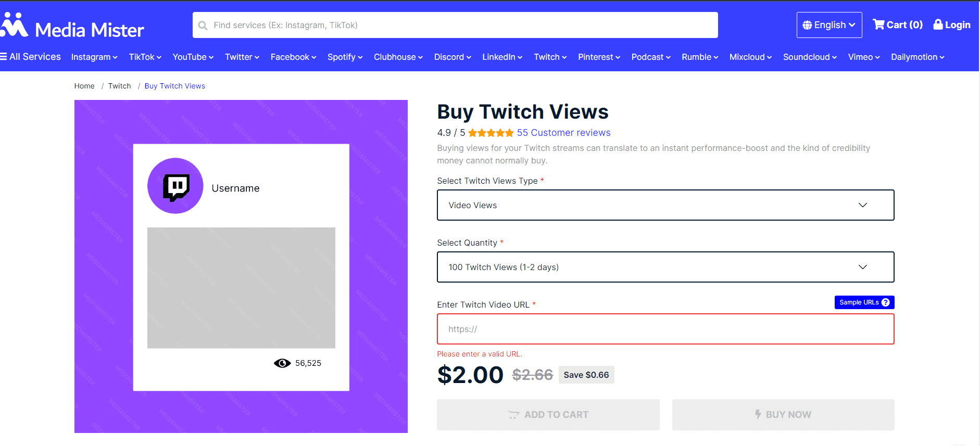Expand the Select Quantity dropdown

pyautogui.click(x=665, y=267)
